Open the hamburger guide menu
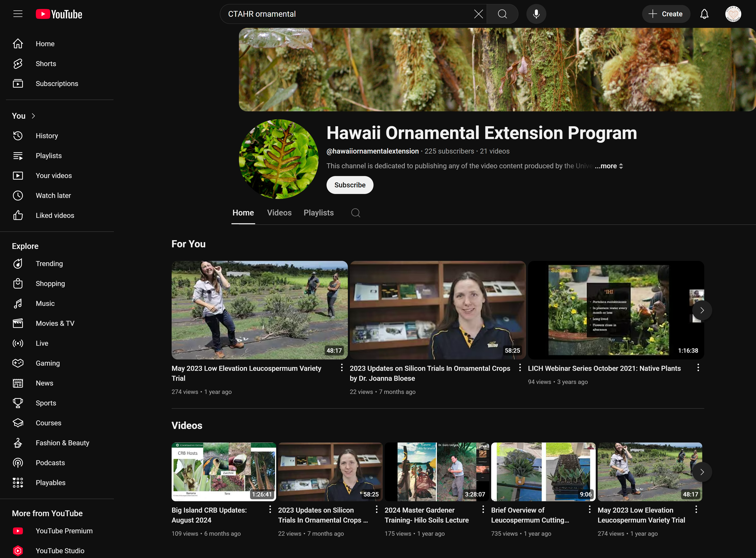Screen dimensions: 756x558 [18, 14]
